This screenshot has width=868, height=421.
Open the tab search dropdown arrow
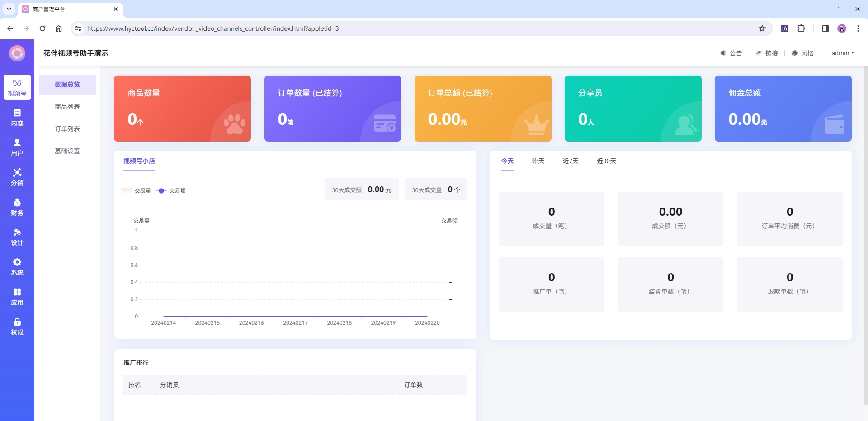(x=9, y=9)
